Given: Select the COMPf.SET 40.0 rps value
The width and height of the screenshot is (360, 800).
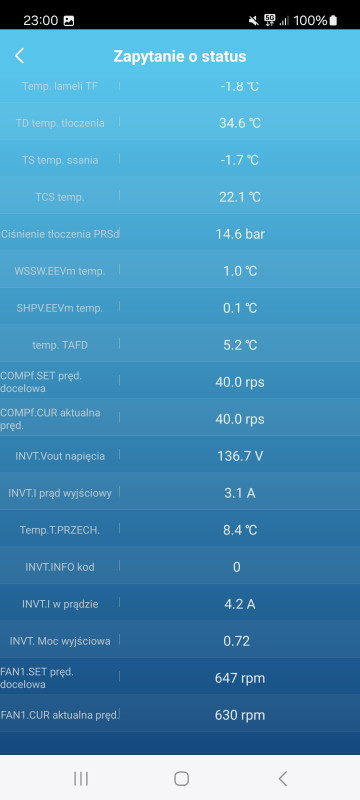Looking at the screenshot, I should [x=240, y=382].
